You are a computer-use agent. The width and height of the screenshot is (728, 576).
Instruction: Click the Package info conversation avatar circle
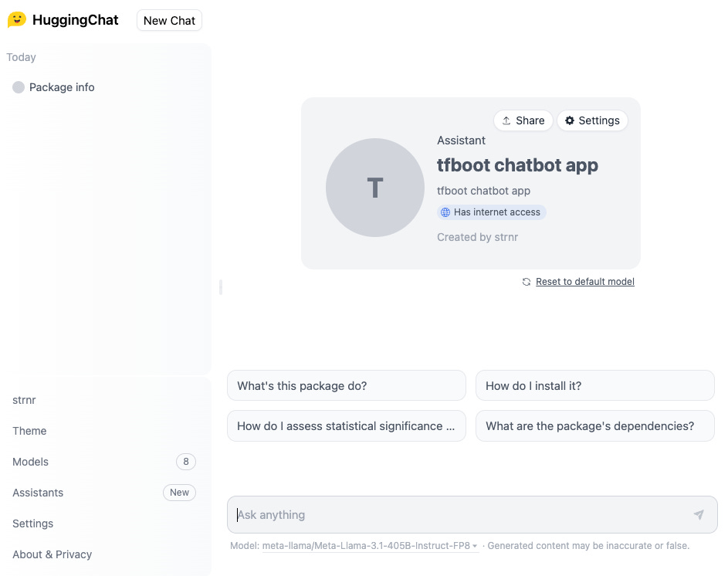pyautogui.click(x=18, y=87)
